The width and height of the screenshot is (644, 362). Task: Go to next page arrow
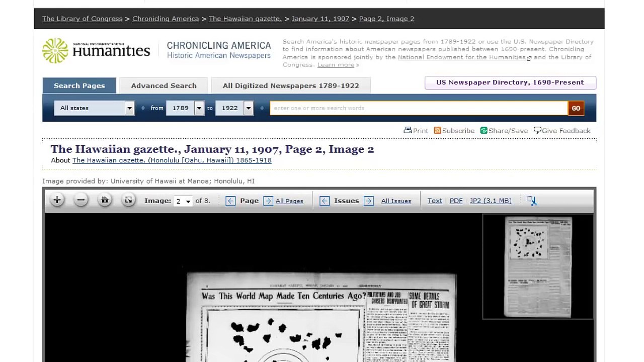(x=268, y=201)
